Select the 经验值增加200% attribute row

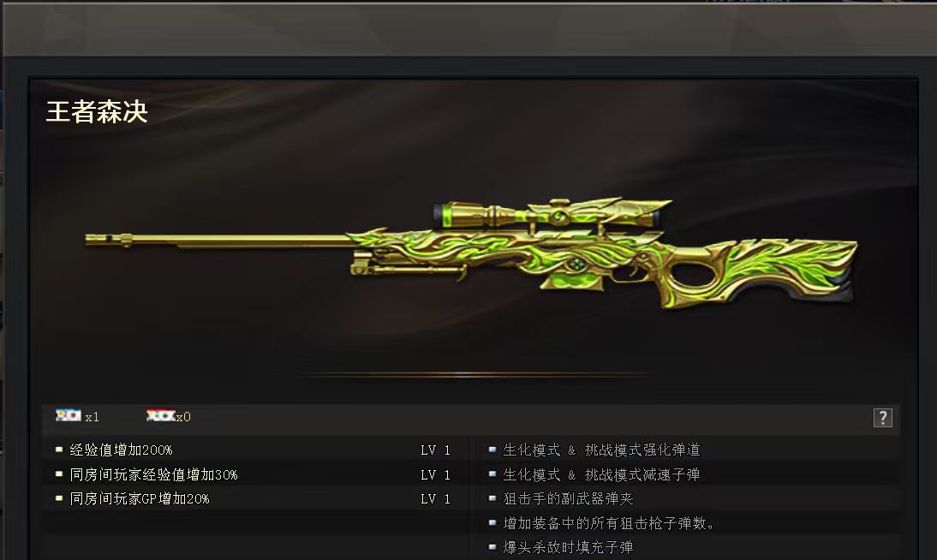click(x=255, y=450)
